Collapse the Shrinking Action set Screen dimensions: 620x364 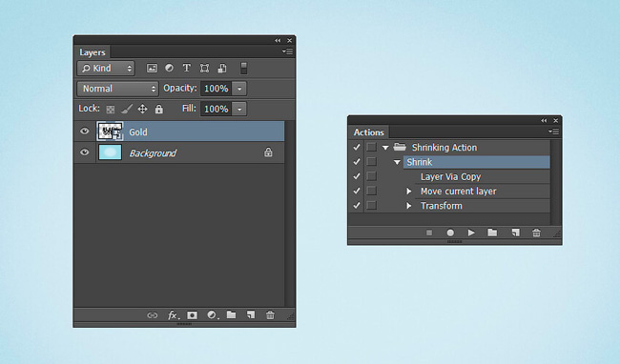point(385,148)
